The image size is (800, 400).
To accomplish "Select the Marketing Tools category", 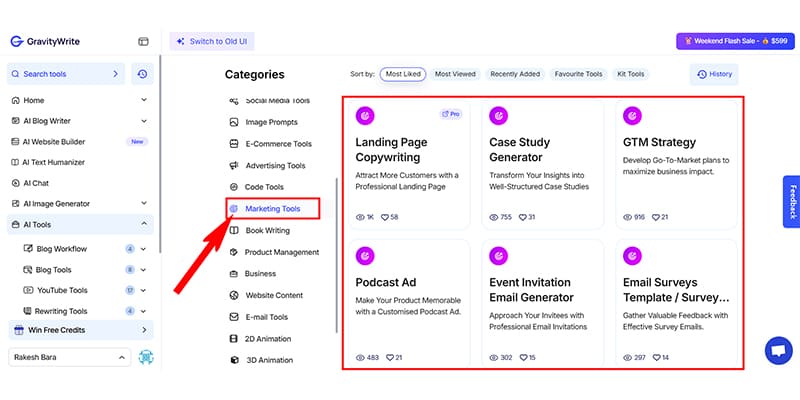I will (x=273, y=209).
